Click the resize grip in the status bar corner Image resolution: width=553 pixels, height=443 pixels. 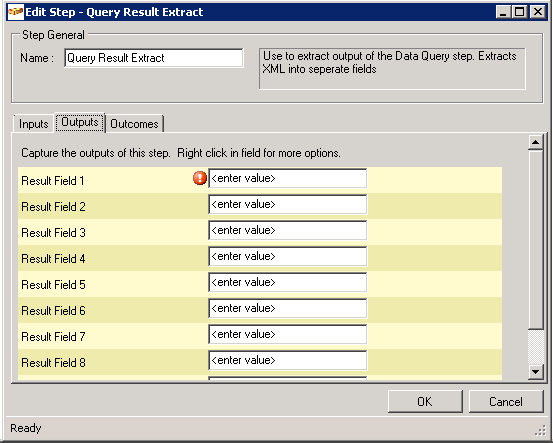coord(540,430)
